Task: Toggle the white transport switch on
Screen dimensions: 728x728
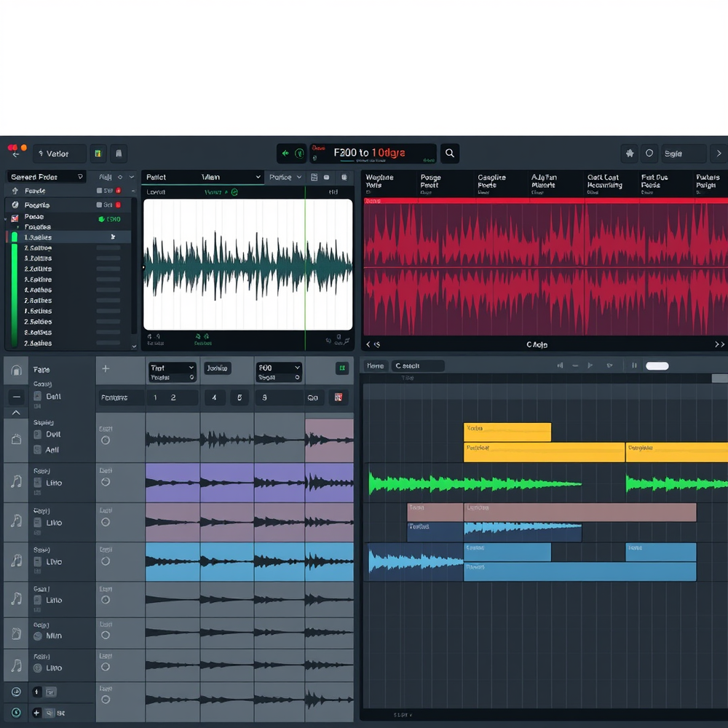Action: [x=656, y=365]
